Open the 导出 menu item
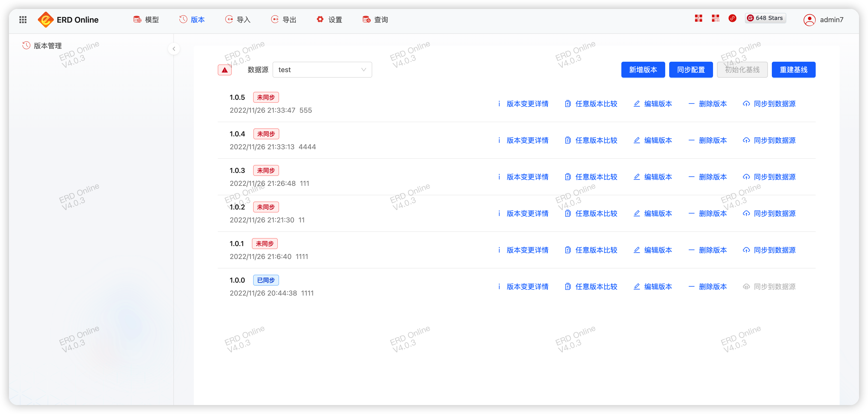Screen dimensions: 868x414 pyautogui.click(x=284, y=19)
